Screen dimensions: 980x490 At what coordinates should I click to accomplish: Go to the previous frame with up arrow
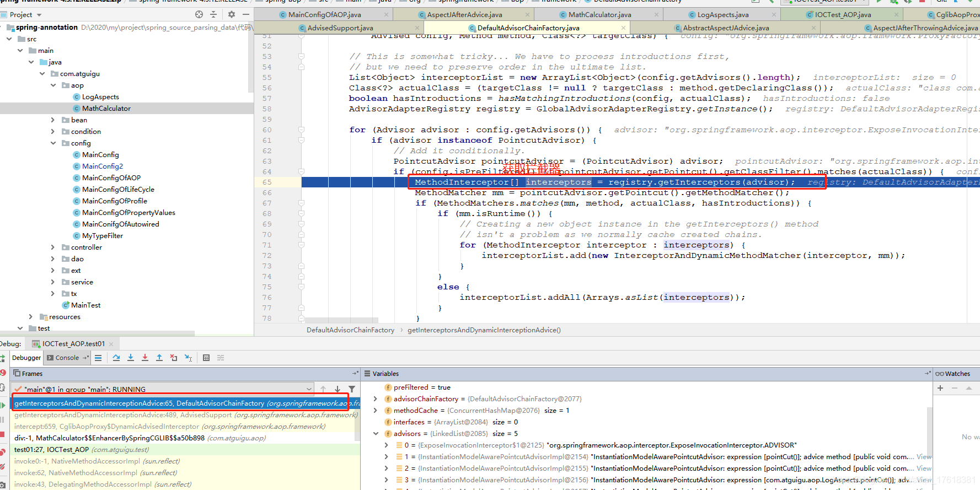coord(323,389)
